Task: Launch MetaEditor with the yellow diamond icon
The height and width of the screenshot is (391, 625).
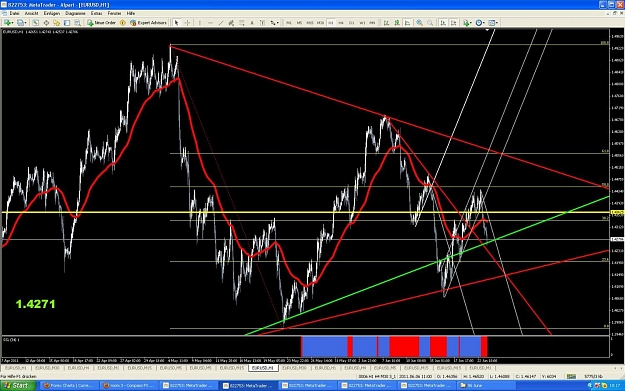Action: point(123,23)
